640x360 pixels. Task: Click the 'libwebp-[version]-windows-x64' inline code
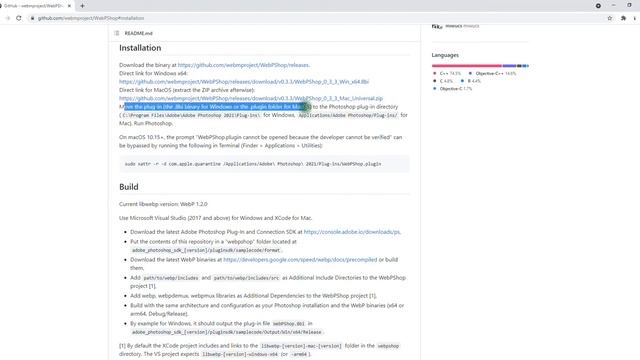pyautogui.click(x=240, y=354)
